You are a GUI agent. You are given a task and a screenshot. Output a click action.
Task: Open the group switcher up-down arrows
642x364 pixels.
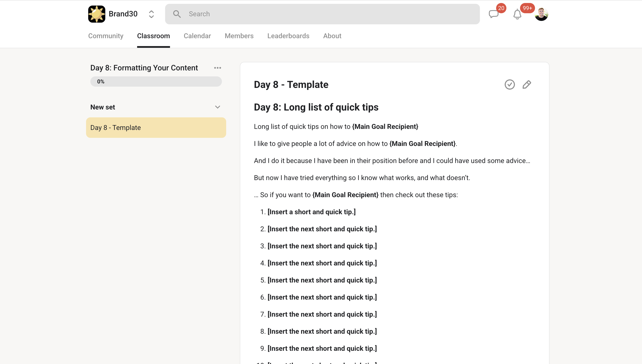[151, 14]
